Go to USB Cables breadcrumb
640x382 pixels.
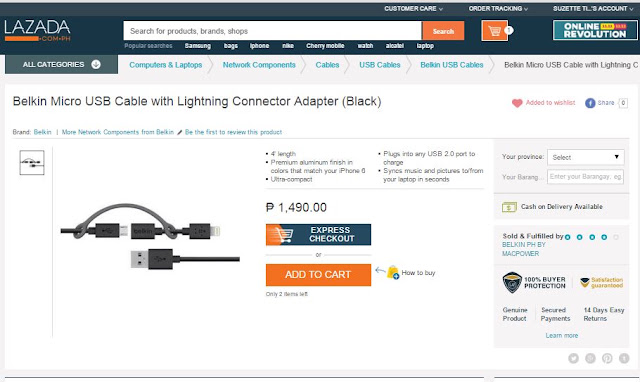point(380,65)
